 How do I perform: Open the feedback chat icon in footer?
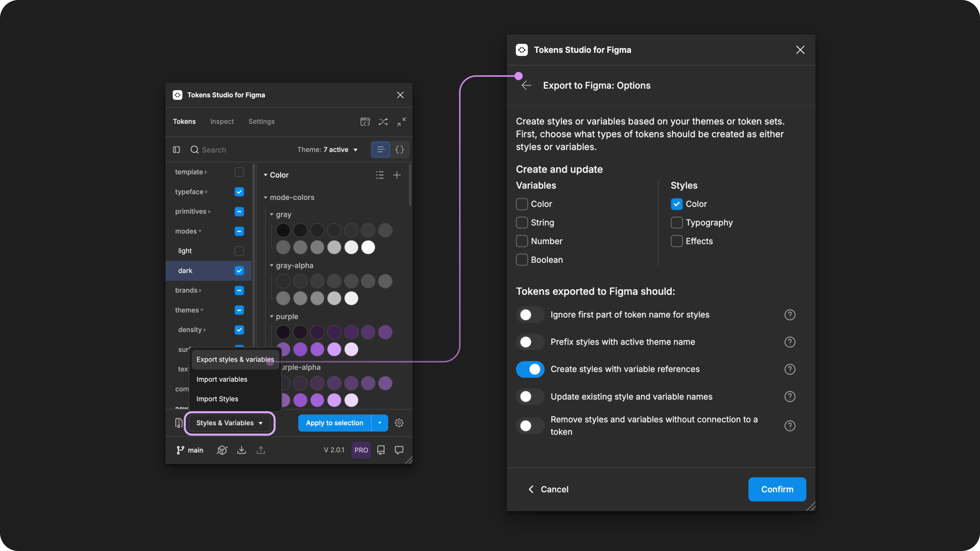point(399,450)
